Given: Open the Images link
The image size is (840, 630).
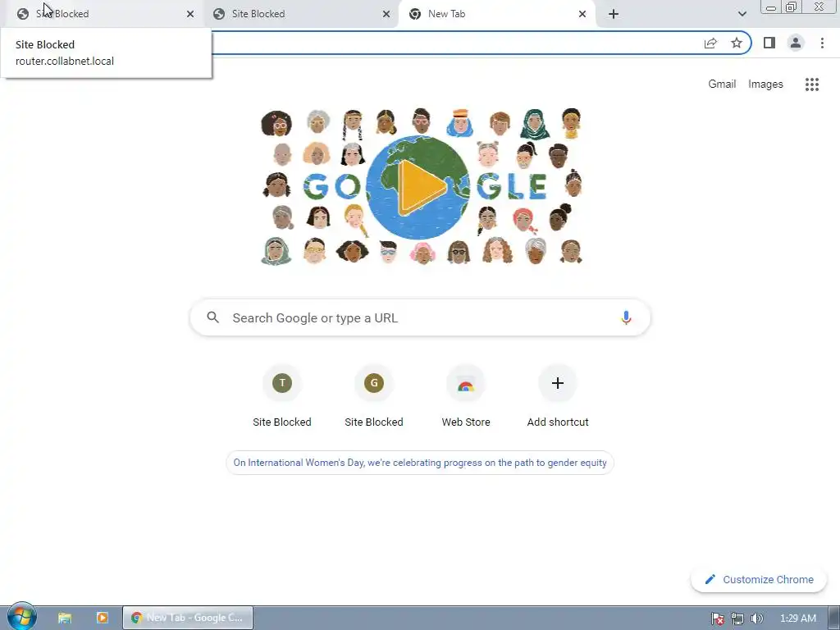Looking at the screenshot, I should [x=765, y=84].
